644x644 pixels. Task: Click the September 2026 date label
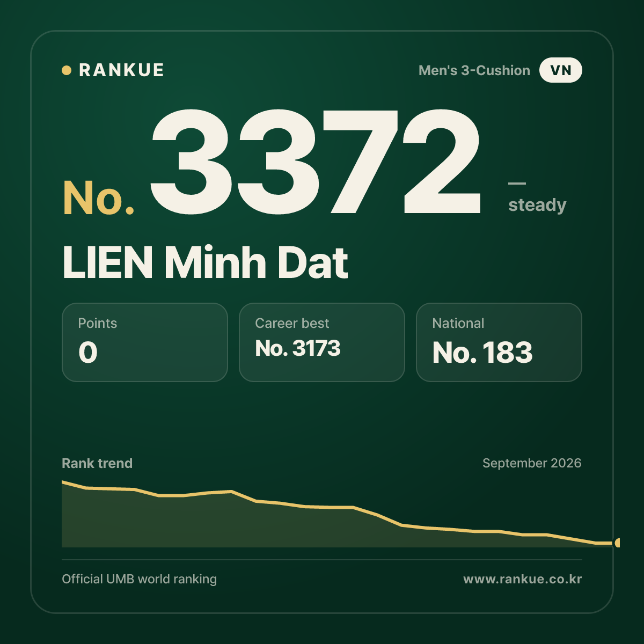tap(532, 463)
